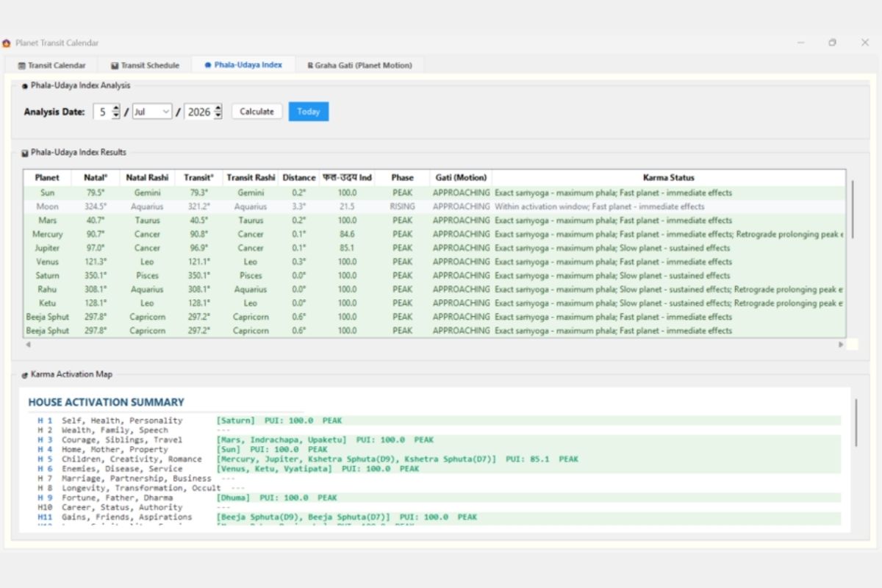Click the year spinner arrows beside 2026
Screen dimensions: 882x588
(217, 112)
